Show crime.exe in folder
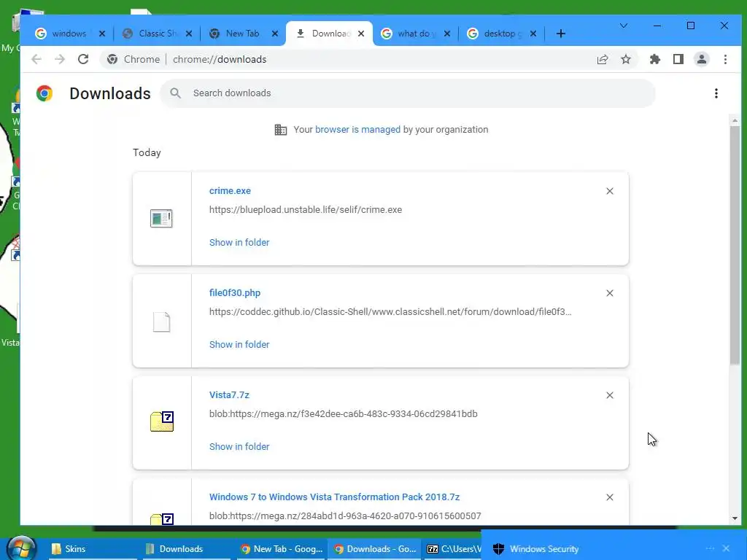Viewport: 747px width, 560px height. pyautogui.click(x=239, y=242)
